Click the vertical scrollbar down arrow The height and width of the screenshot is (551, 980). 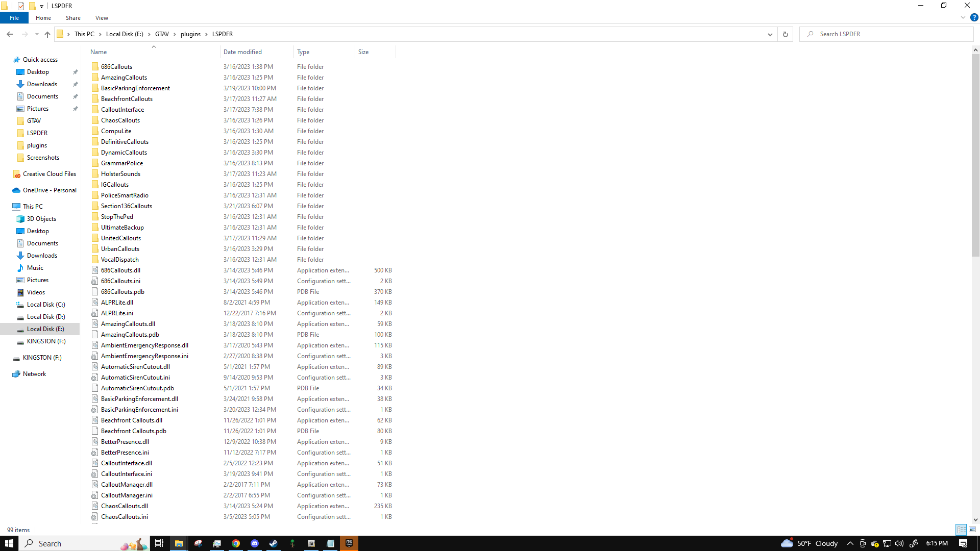pos(975,519)
